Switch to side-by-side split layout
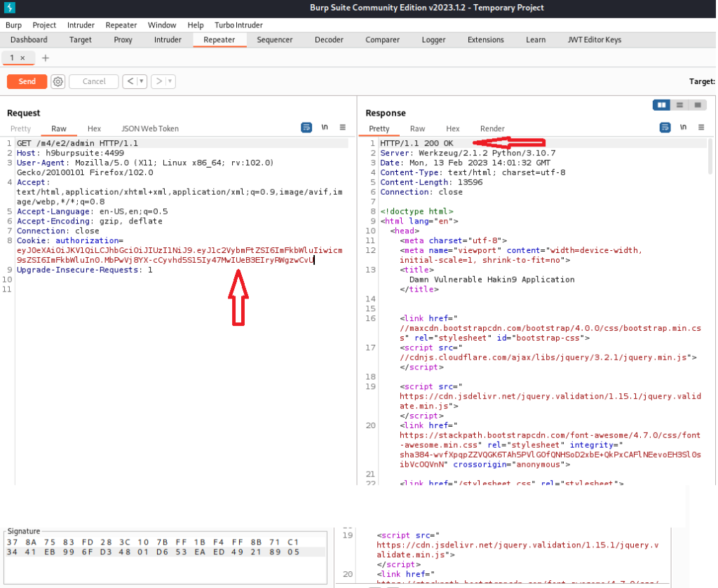The image size is (718, 588). [x=662, y=105]
